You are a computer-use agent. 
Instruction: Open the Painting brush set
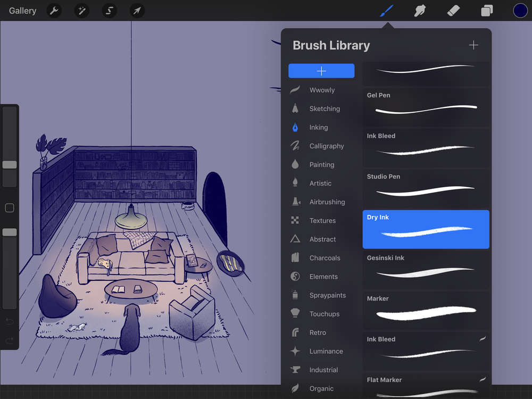[321, 164]
